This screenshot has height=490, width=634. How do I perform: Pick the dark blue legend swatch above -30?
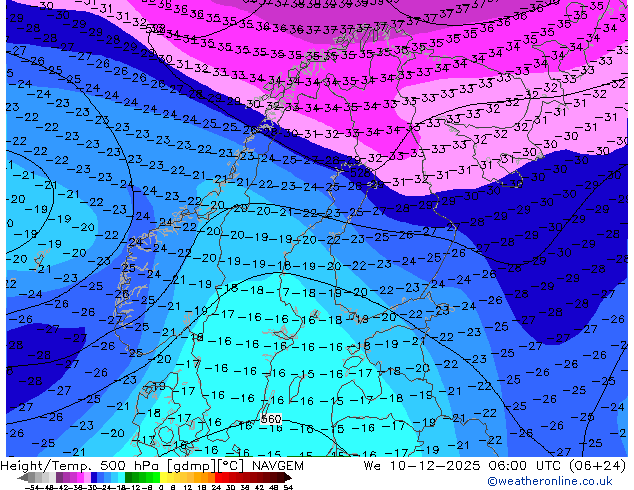click(x=94, y=477)
